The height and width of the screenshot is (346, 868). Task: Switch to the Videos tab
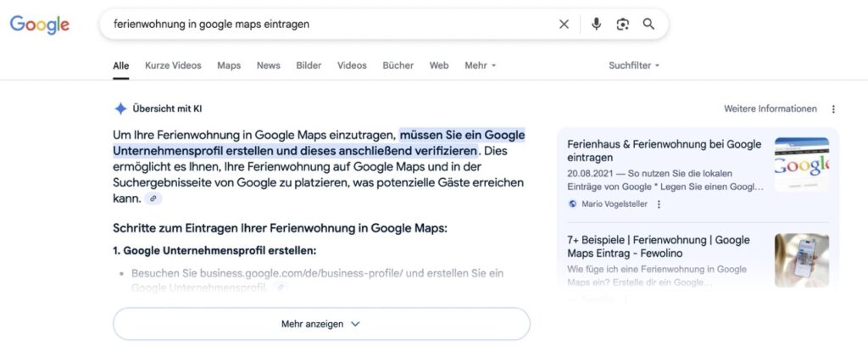[x=352, y=65]
